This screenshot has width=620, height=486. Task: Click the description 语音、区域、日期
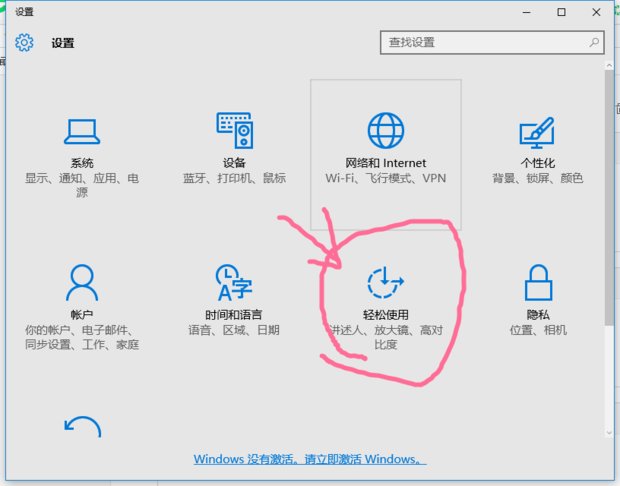point(234,330)
